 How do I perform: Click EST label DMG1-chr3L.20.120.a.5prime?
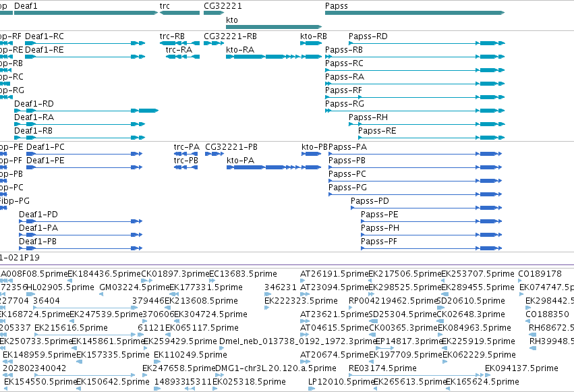pyautogui.click(x=276, y=368)
